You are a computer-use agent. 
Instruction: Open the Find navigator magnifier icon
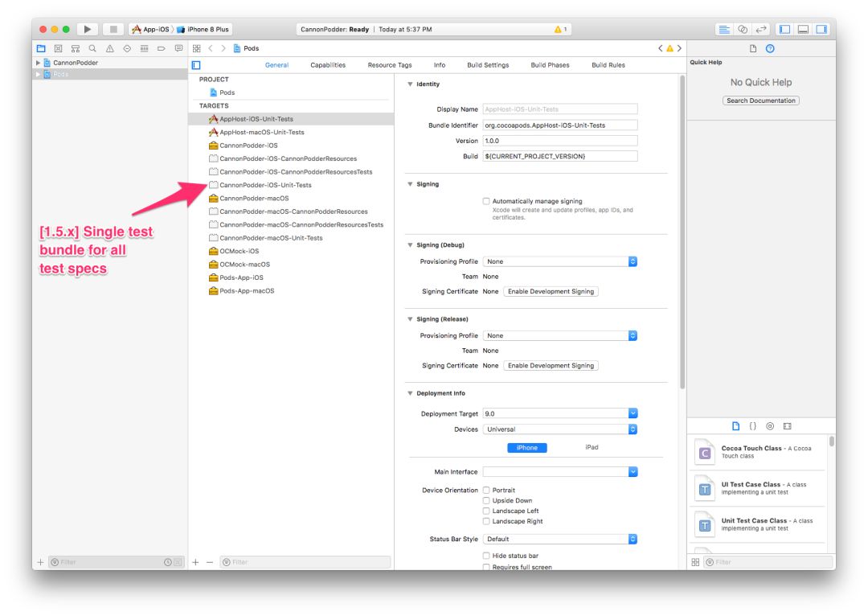click(92, 49)
